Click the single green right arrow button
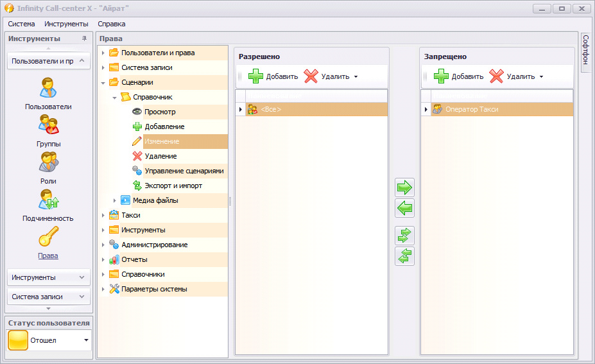The image size is (595, 364). pos(404,187)
